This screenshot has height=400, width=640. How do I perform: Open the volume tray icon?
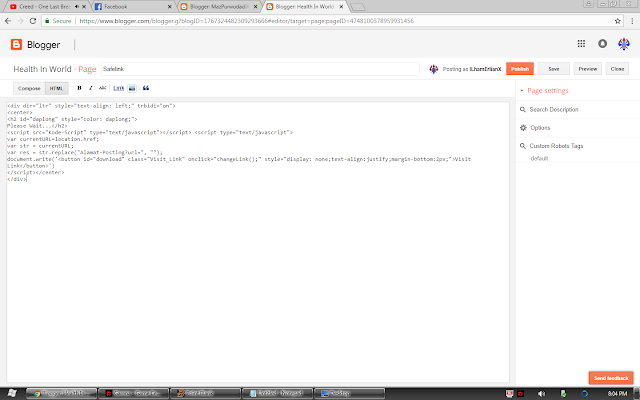tap(541, 394)
